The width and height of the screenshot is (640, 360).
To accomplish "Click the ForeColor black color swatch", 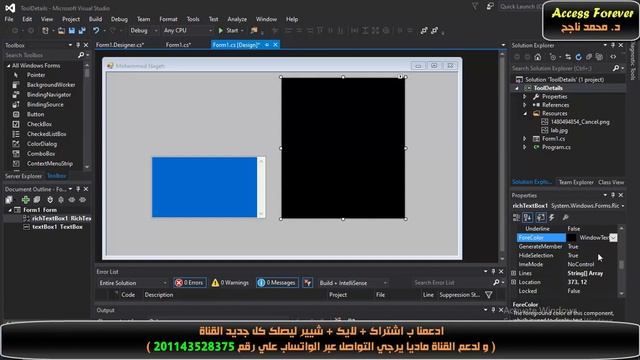I will pos(571,238).
